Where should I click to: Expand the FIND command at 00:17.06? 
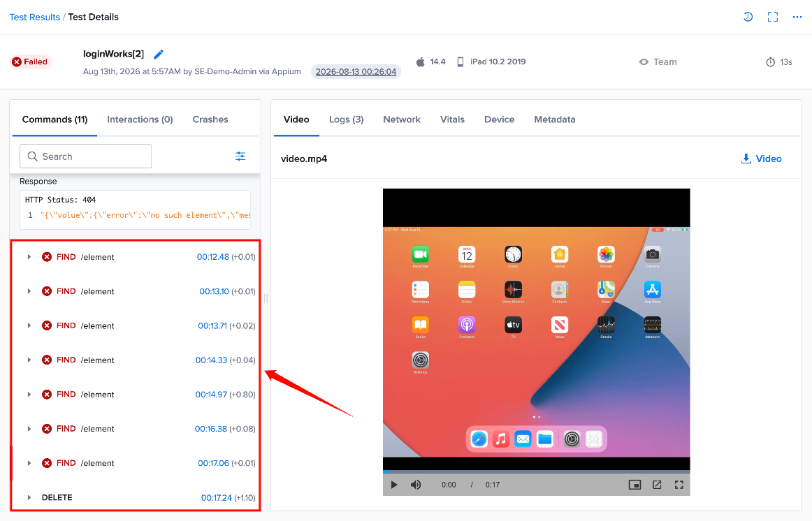pyautogui.click(x=29, y=463)
